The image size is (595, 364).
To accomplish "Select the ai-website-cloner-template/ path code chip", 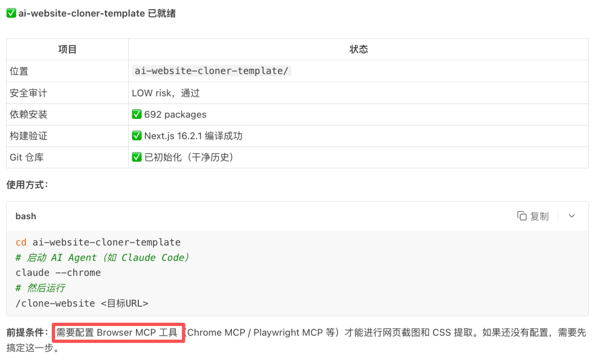I will 212,71.
